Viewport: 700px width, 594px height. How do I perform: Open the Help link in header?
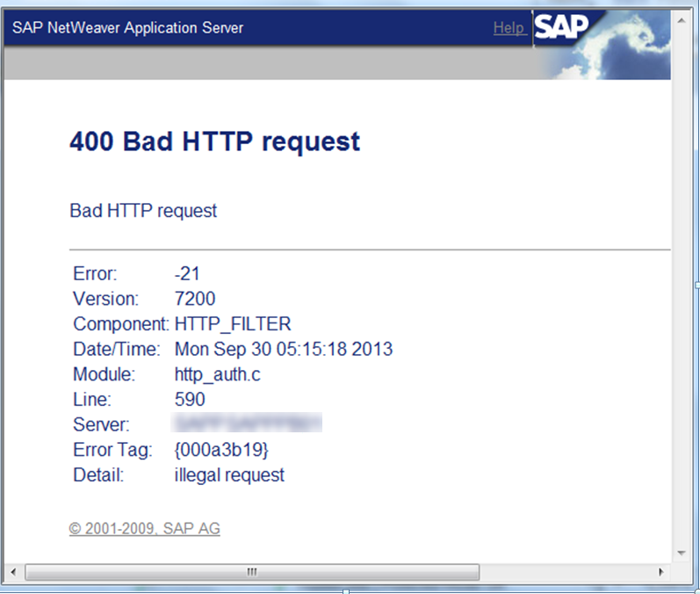coord(509,28)
